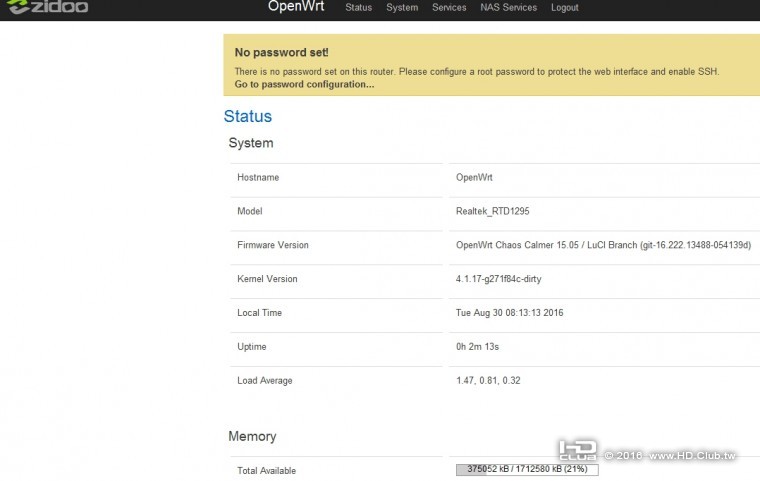This screenshot has height=481, width=760.
Task: Open the Services menu
Action: pyautogui.click(x=449, y=8)
